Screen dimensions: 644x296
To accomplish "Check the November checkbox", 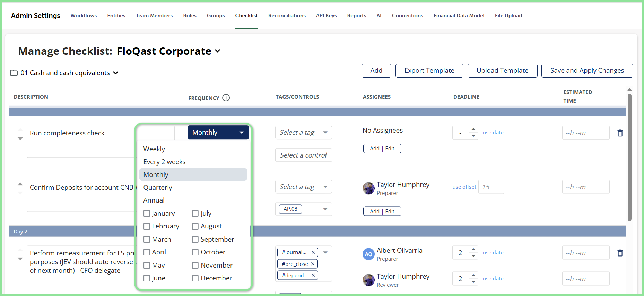I will pyautogui.click(x=195, y=266).
